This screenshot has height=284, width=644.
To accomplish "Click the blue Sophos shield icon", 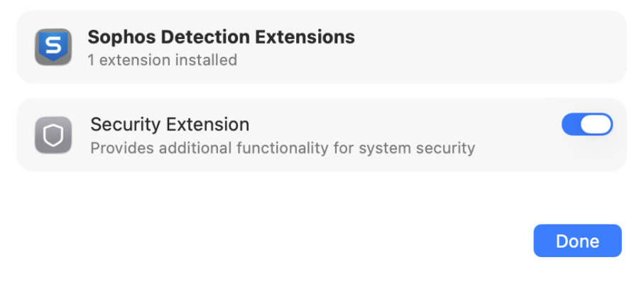I will pyautogui.click(x=53, y=47).
